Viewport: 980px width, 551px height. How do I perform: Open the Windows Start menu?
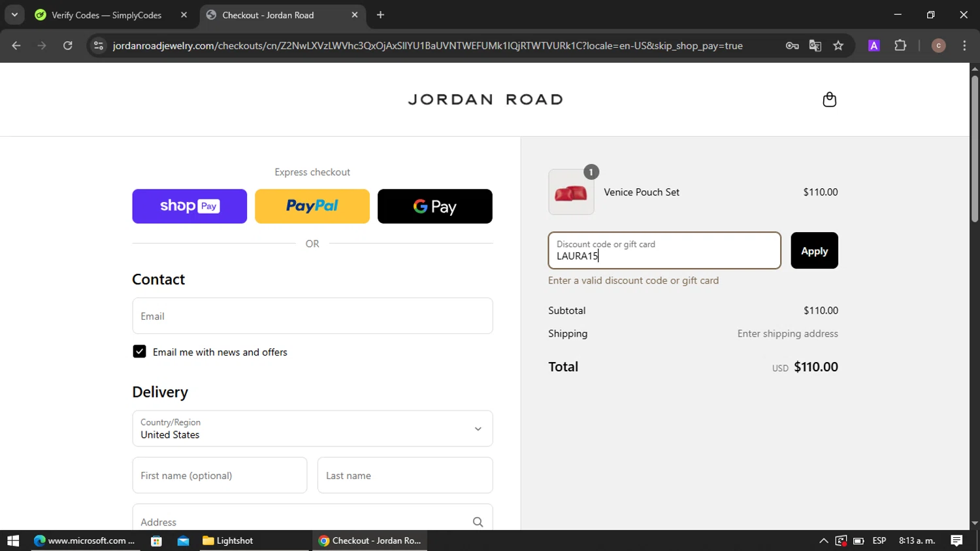13,541
